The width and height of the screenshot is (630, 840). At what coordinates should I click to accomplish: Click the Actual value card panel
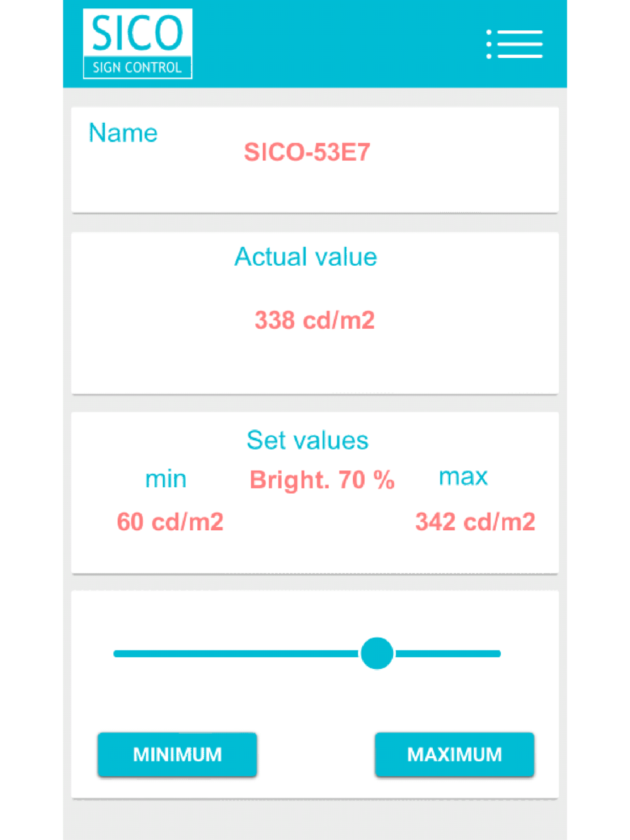(x=315, y=313)
